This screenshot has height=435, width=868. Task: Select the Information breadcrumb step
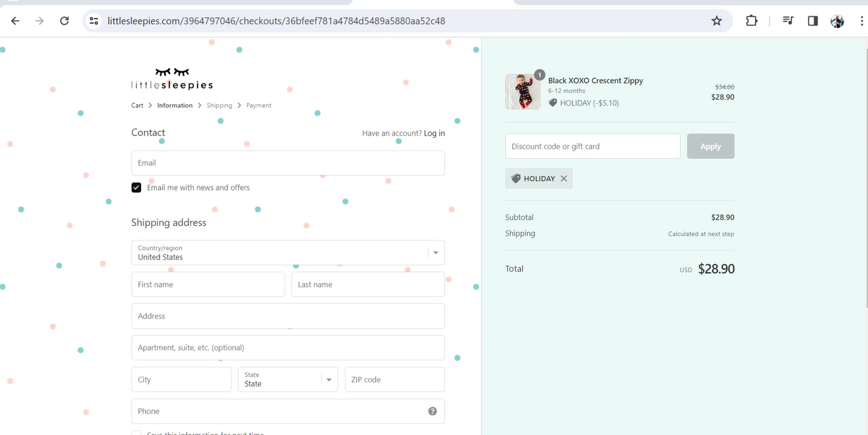point(175,105)
